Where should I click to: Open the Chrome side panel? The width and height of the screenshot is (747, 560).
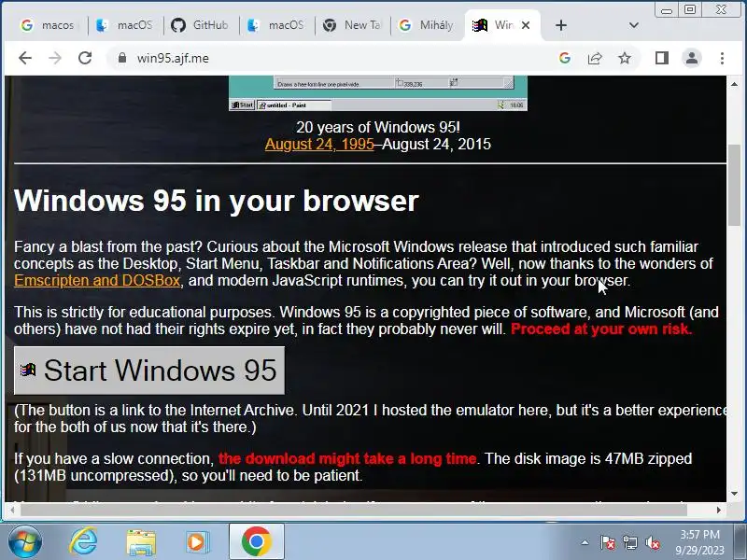[662, 58]
